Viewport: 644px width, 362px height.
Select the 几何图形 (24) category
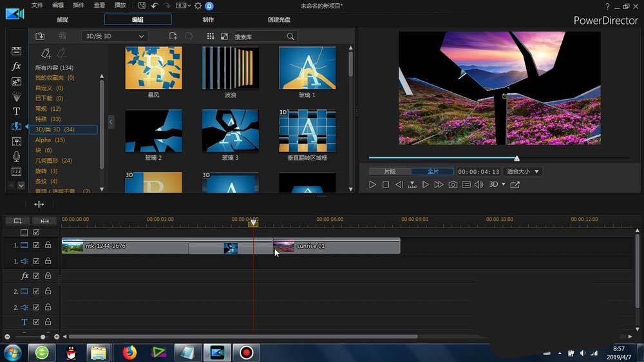(x=53, y=160)
